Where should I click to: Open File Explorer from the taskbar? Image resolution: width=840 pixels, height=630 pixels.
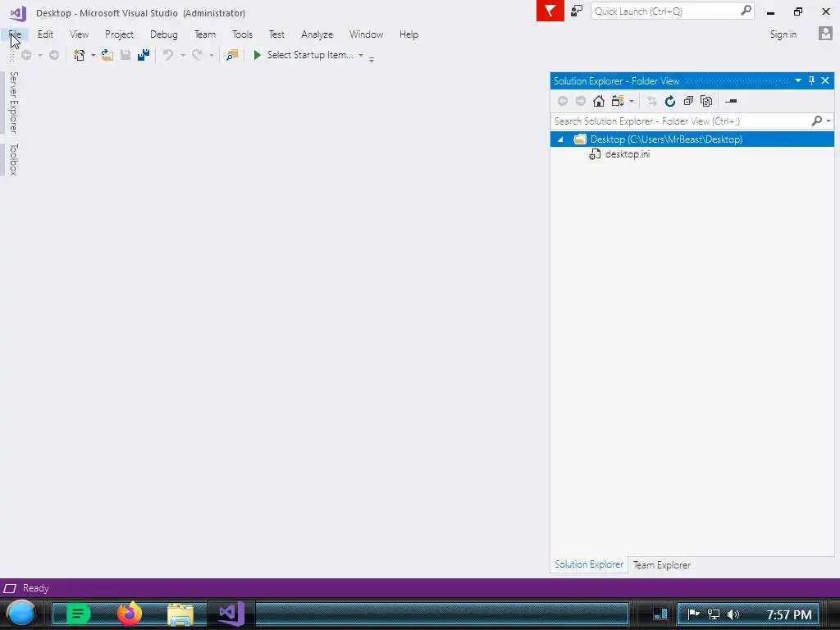[x=180, y=614]
